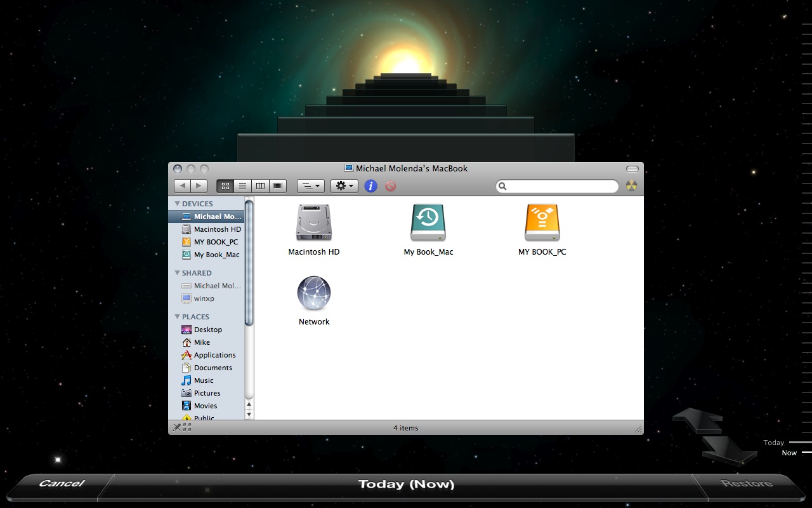Select My Book_Mac in the sidebar

[x=206, y=255]
